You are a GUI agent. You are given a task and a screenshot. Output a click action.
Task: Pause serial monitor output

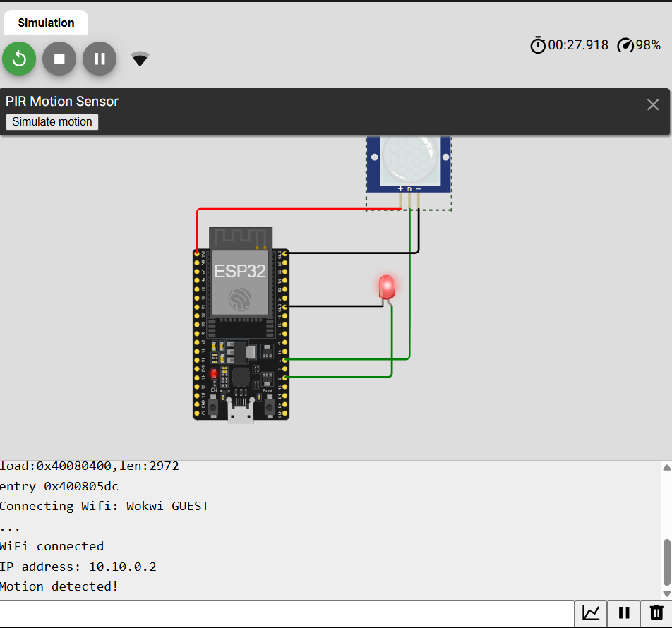624,613
